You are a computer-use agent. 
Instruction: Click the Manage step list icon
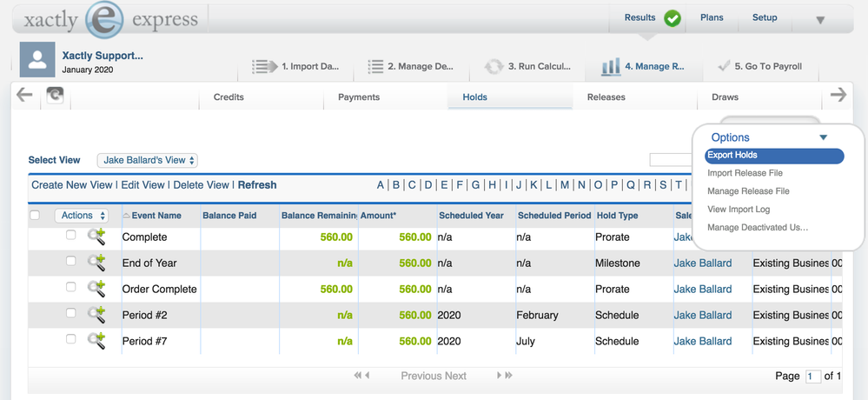point(375,66)
